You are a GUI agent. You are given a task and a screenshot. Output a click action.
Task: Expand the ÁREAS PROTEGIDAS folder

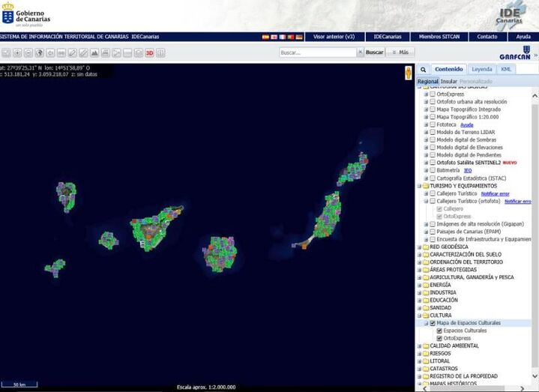pyautogui.click(x=419, y=270)
